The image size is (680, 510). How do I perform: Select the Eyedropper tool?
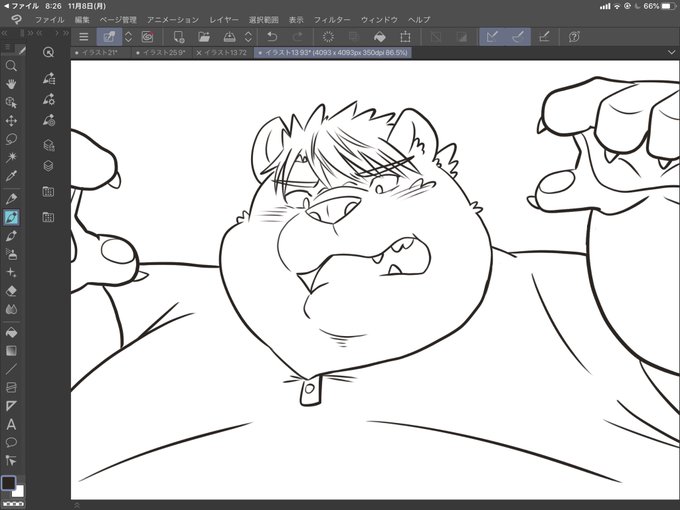tap(11, 176)
